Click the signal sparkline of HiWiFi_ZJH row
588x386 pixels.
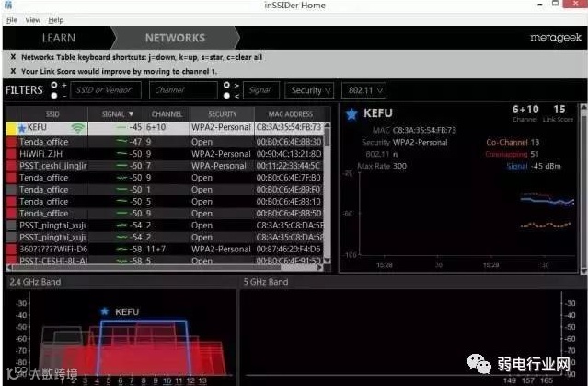tap(121, 154)
